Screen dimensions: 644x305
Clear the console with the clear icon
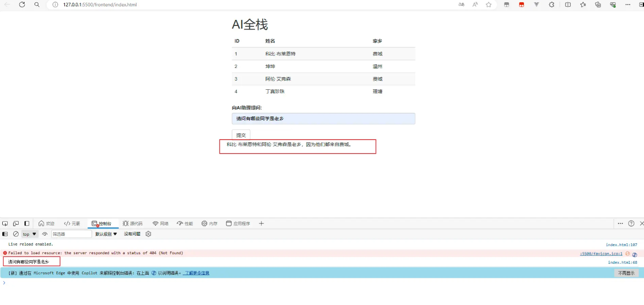[16, 234]
